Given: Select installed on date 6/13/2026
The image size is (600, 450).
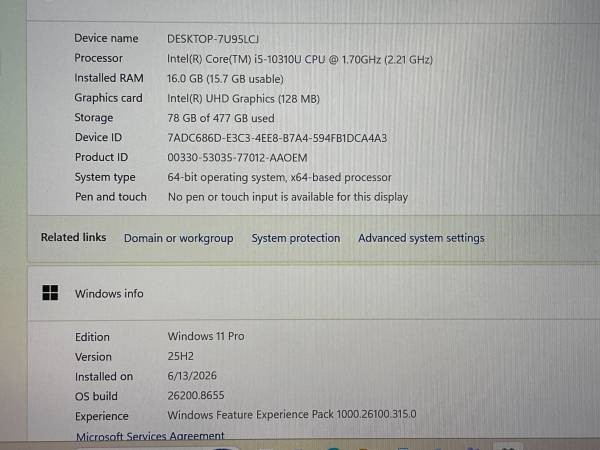Looking at the screenshot, I should pyautogui.click(x=192, y=375).
